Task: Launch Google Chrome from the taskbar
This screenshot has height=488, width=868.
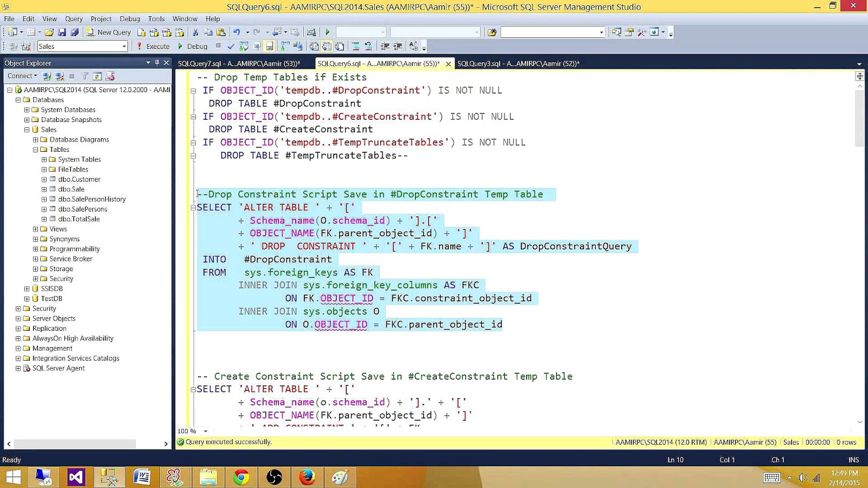Action: pos(241,477)
